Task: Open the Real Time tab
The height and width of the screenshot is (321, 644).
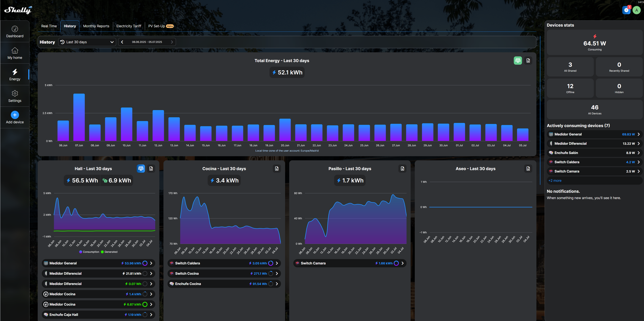Action: (x=49, y=26)
